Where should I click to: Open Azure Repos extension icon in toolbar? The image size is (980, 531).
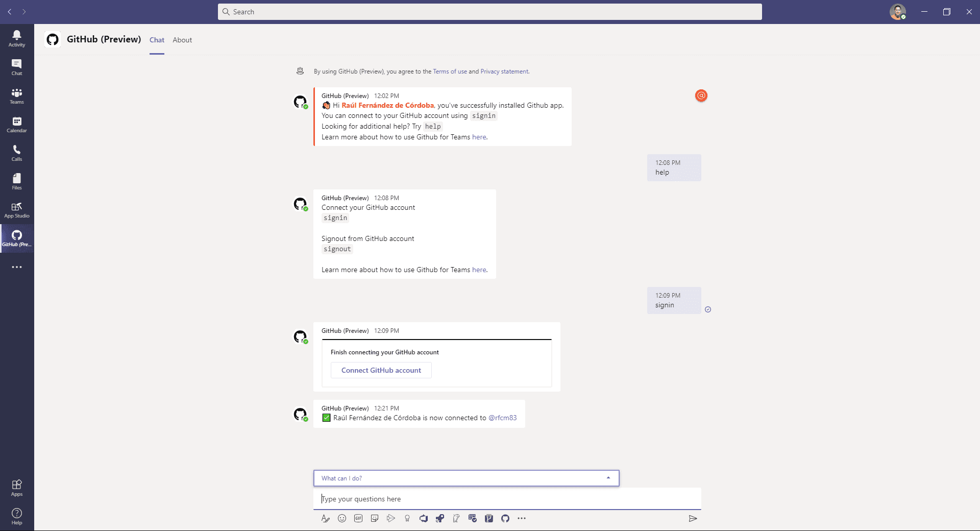489,518
